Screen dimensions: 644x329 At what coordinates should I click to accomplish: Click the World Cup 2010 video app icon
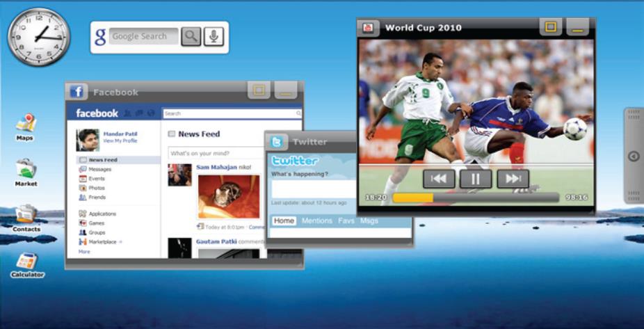[368, 28]
